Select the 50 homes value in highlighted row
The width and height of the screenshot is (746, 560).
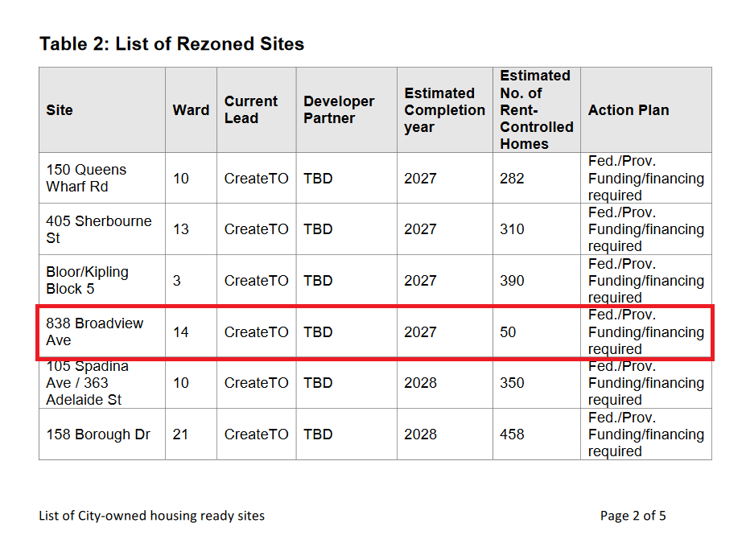click(508, 331)
